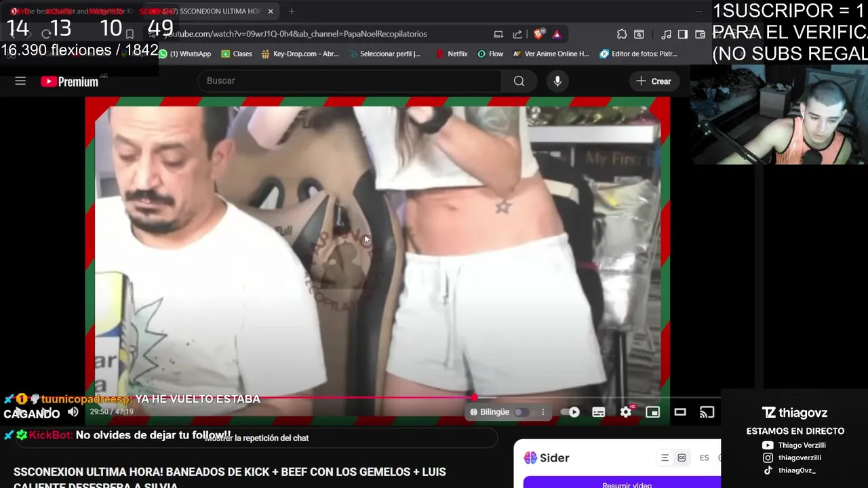Open the WhatsApp bookmark
868x488 pixels.
(184, 54)
